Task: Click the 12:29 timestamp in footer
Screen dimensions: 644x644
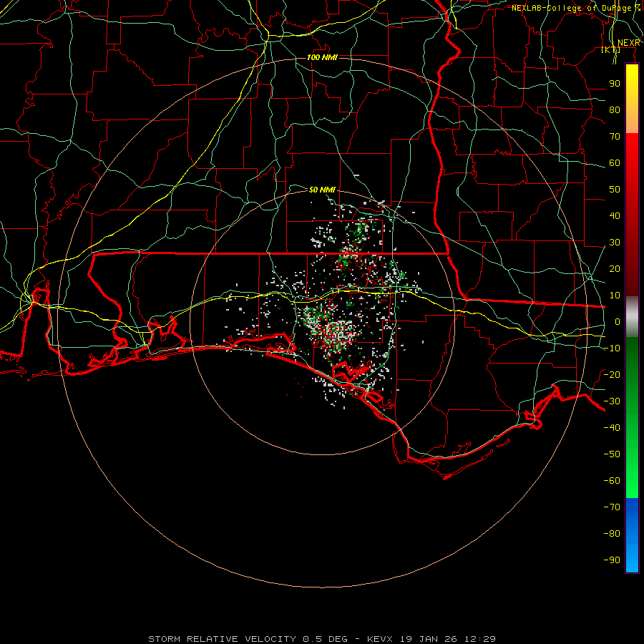Action: click(479, 639)
